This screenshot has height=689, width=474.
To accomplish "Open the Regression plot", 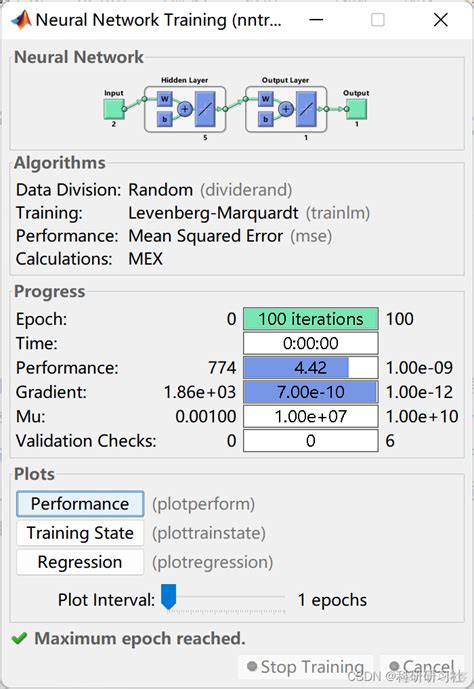I will [80, 562].
